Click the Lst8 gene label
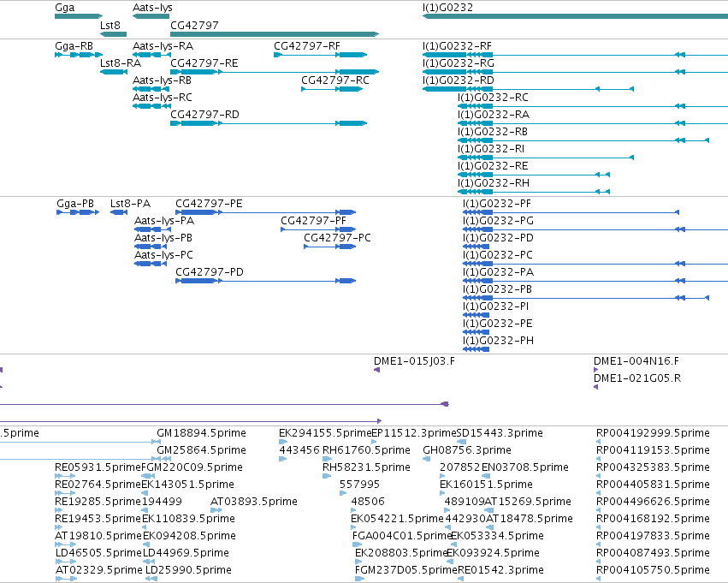 click(110, 26)
